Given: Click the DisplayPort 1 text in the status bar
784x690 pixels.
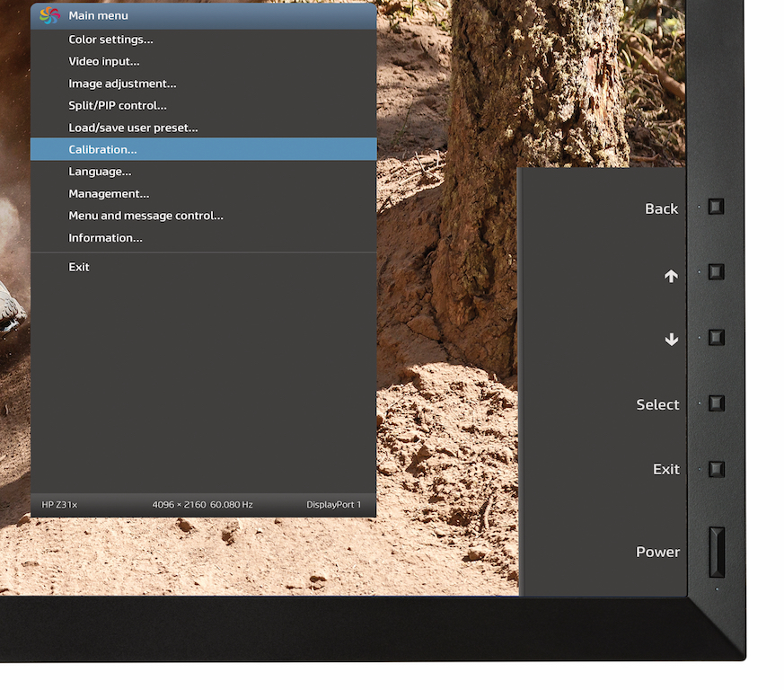Looking at the screenshot, I should coord(333,505).
